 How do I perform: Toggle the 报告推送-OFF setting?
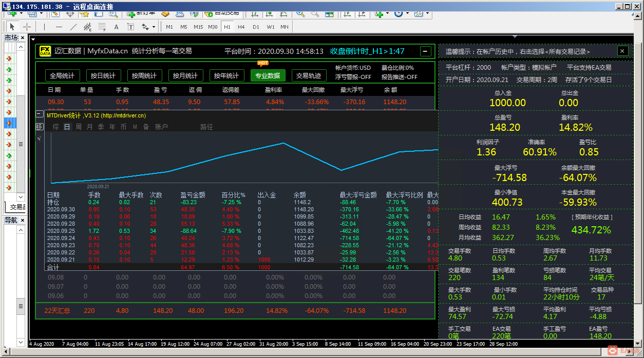400,77
